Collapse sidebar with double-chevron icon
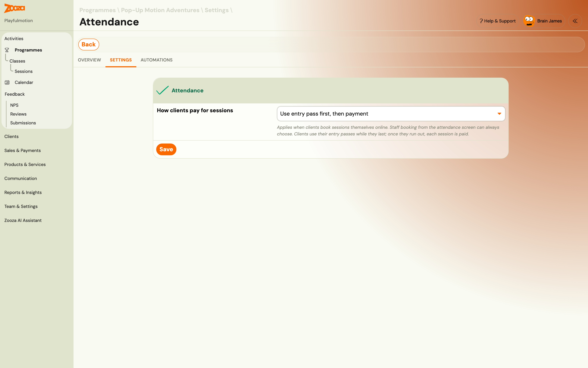588x368 pixels. 575,21
